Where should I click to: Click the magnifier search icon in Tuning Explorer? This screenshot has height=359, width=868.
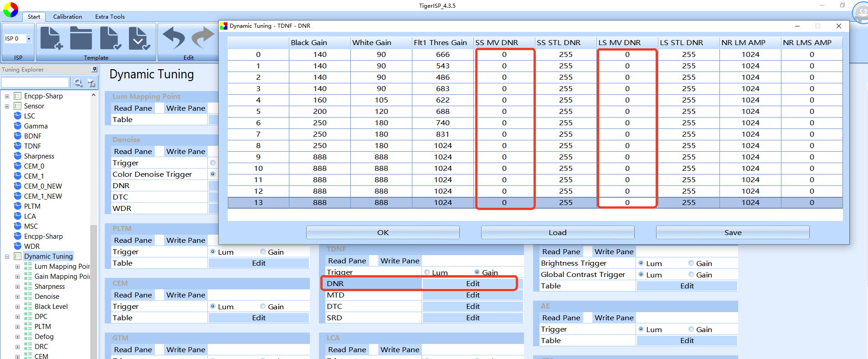pyautogui.click(x=78, y=82)
